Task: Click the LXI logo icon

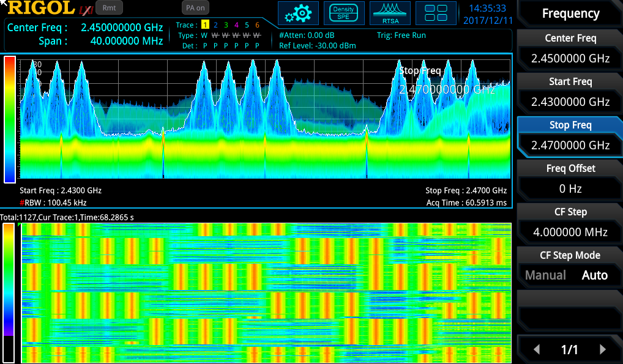Action: (86, 10)
